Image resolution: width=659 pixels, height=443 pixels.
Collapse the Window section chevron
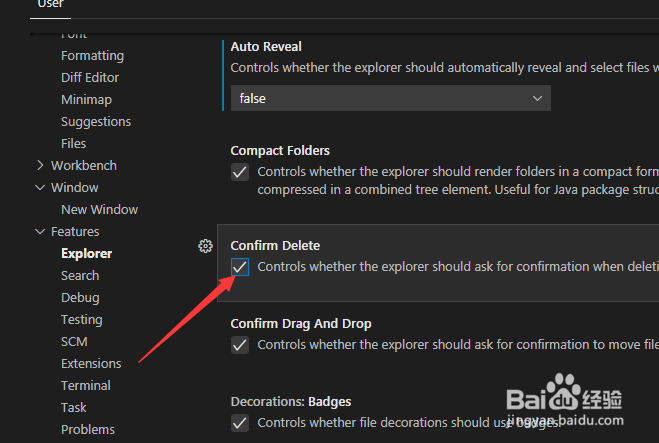40,187
